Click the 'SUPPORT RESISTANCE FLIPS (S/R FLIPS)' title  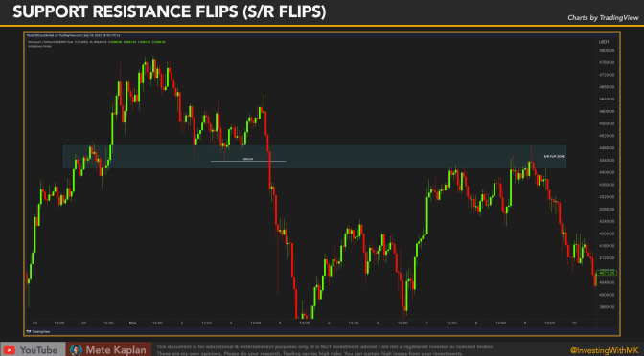pos(170,11)
